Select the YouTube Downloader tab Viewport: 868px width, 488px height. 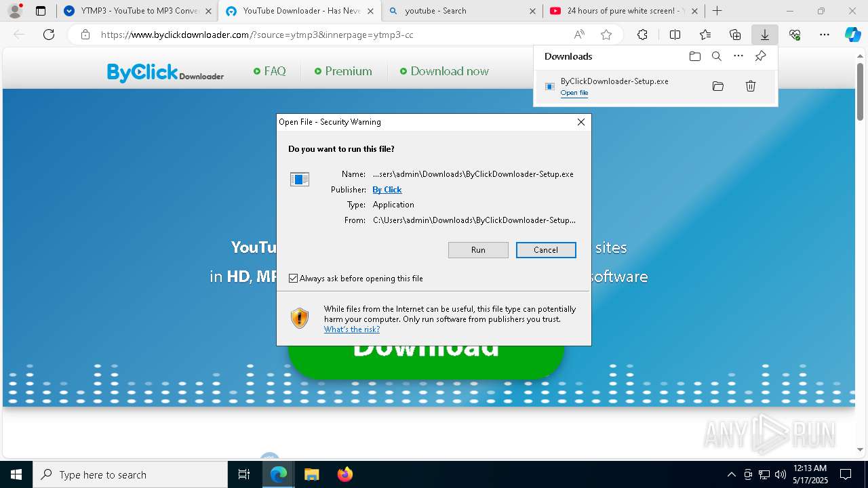[x=299, y=11]
